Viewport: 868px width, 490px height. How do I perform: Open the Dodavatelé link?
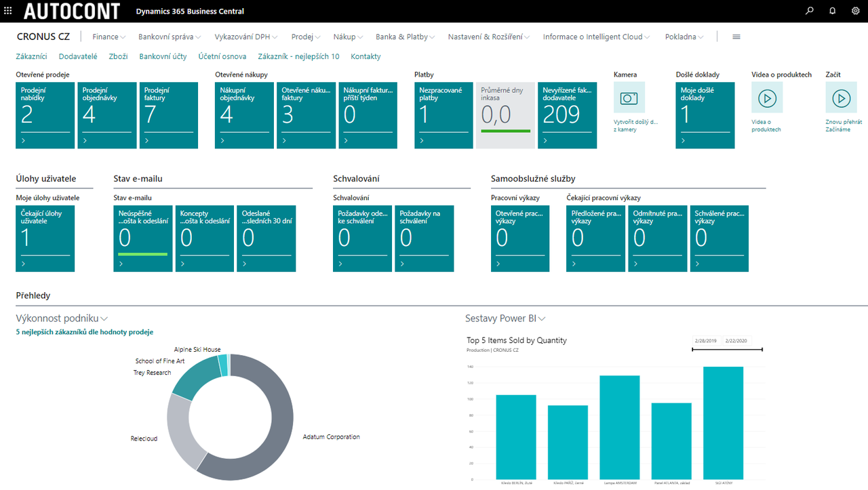[x=78, y=57]
